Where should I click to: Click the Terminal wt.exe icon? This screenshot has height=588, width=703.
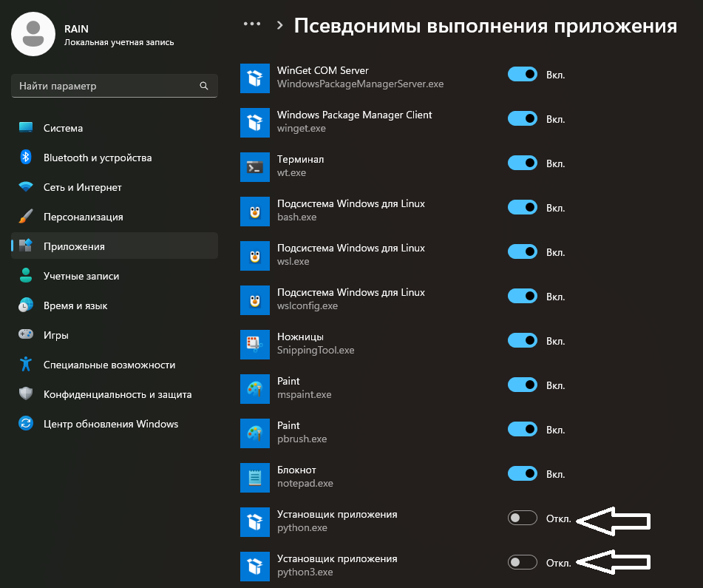[254, 167]
